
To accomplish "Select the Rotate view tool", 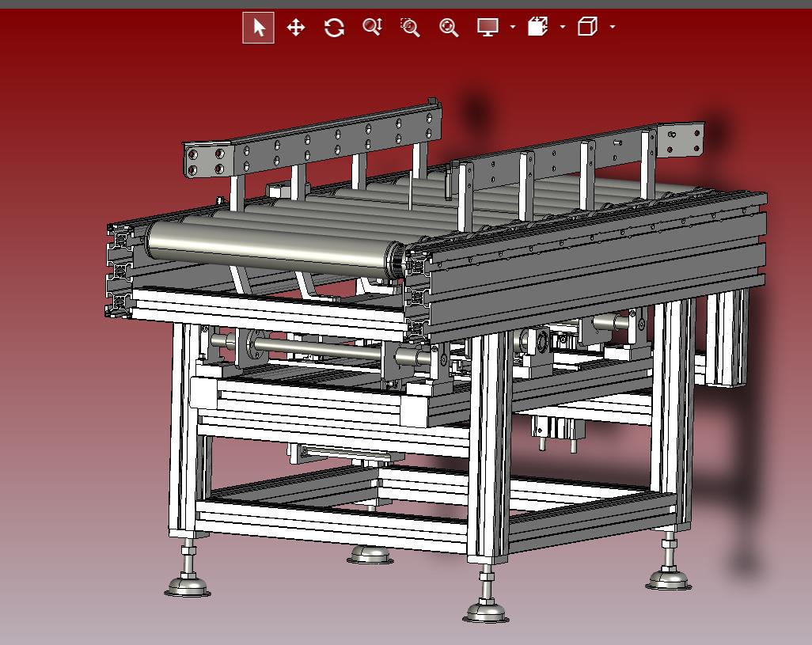I will coord(334,28).
